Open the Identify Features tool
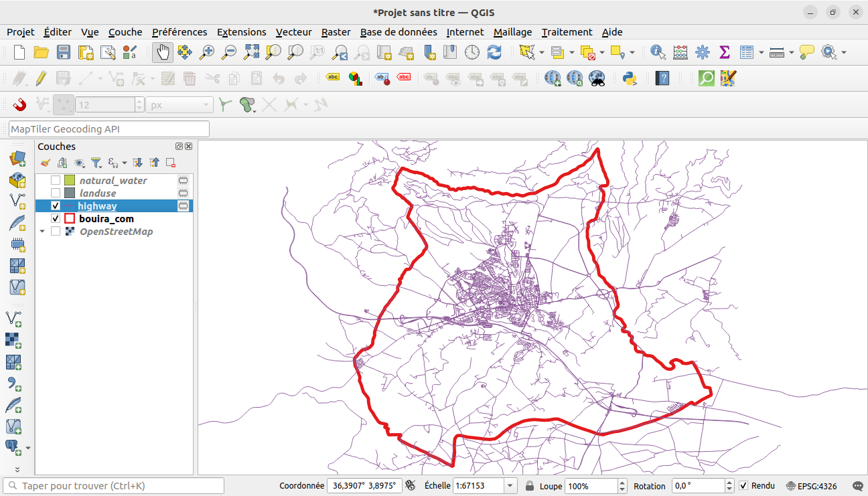 pos(658,52)
